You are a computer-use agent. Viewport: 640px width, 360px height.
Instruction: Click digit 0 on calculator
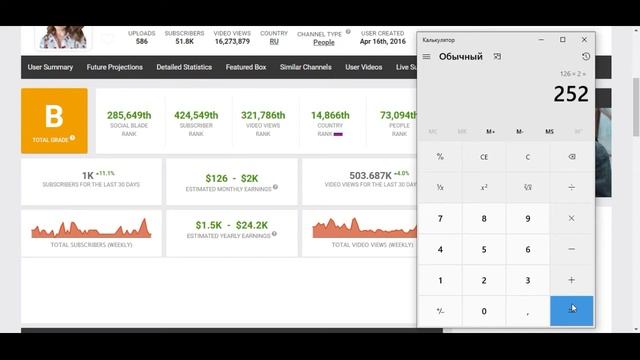point(484,311)
